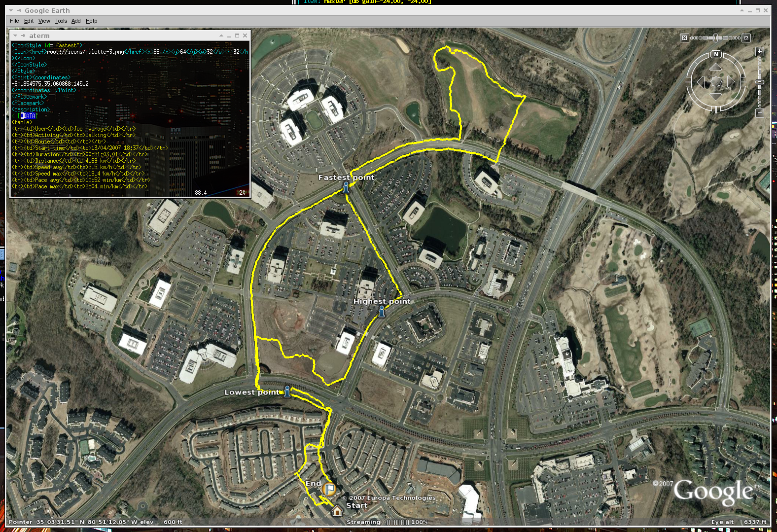
Task: Click the Google Earth window title
Action: [x=47, y=10]
